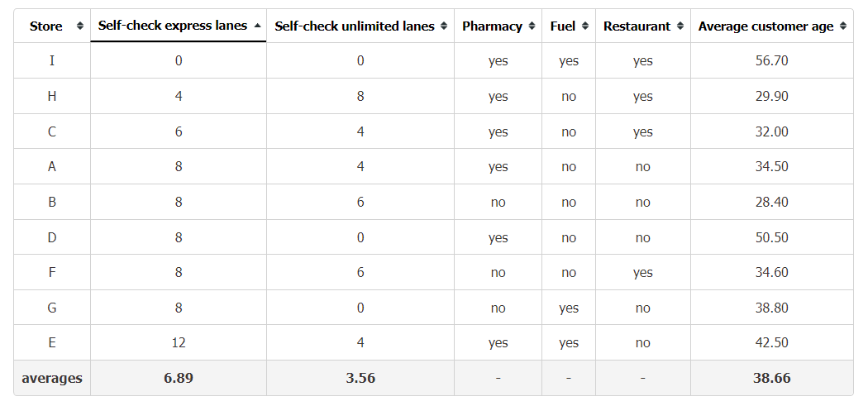Click the averages row label

(52, 379)
